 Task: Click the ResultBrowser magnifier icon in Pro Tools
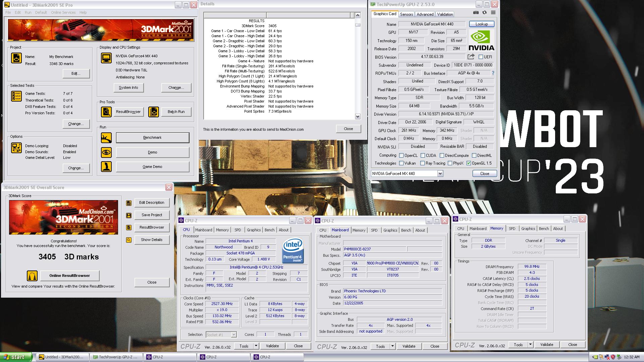106,112
